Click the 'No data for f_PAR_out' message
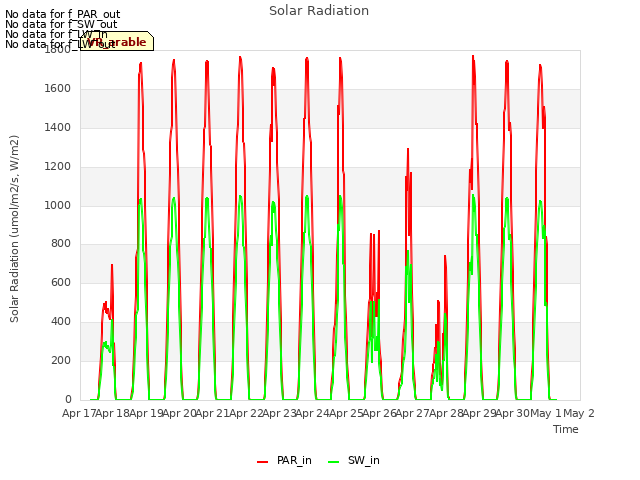 [x=62, y=14]
